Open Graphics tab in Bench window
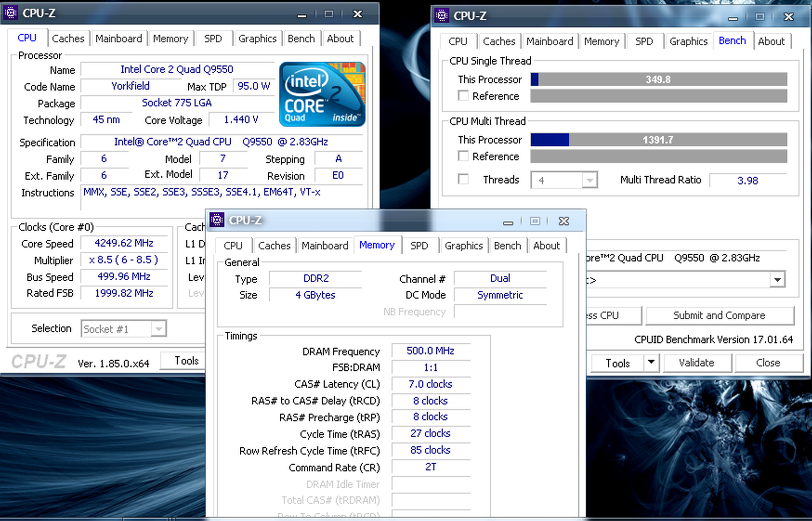 [x=688, y=41]
